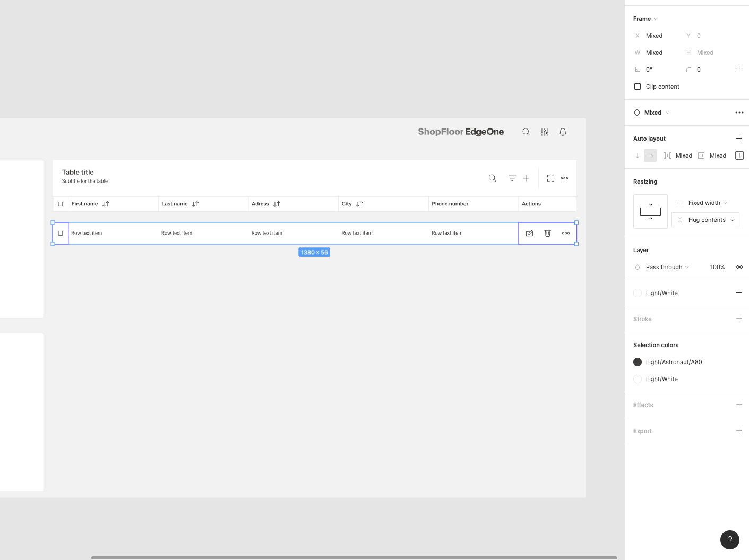Open advanced auto layout settings icon

coord(739,156)
